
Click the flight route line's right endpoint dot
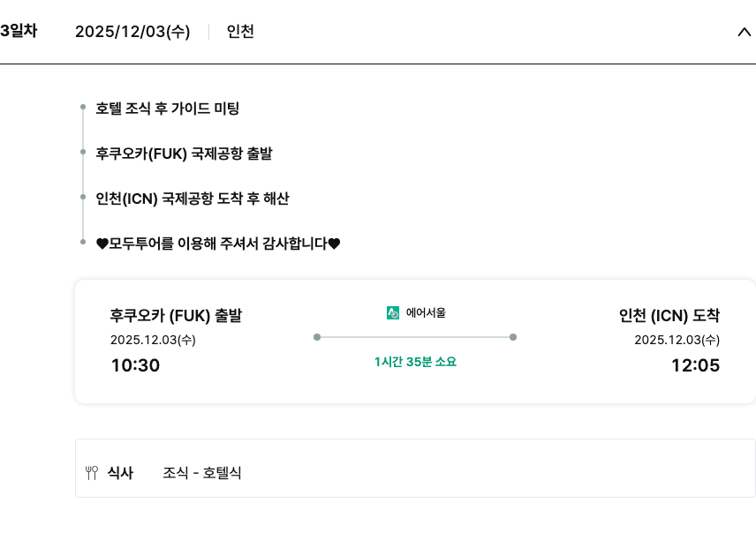pos(513,337)
